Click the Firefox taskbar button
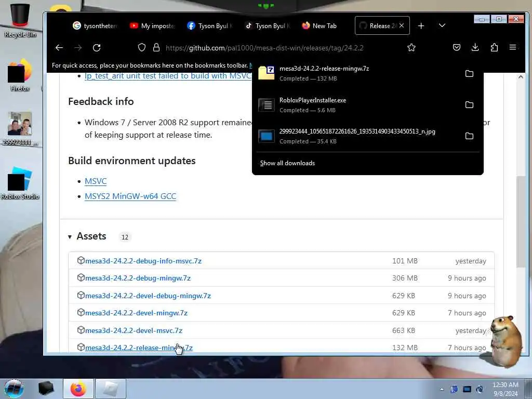 (78, 389)
